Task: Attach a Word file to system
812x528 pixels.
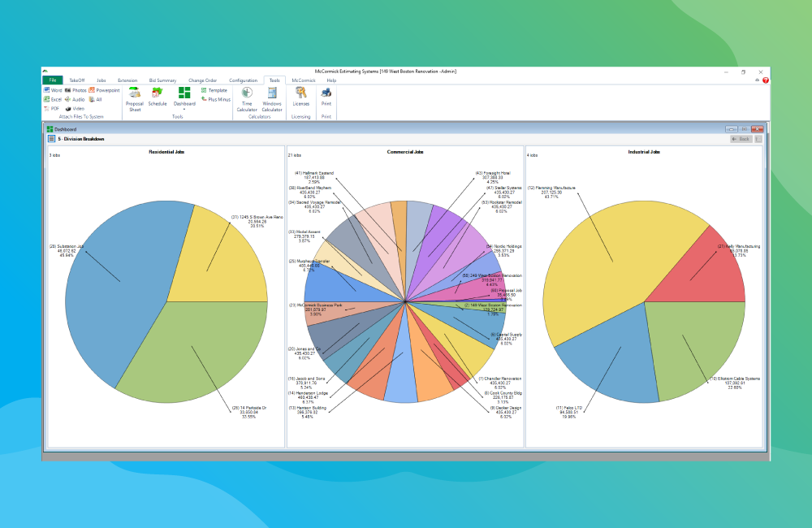Action: pyautogui.click(x=52, y=90)
